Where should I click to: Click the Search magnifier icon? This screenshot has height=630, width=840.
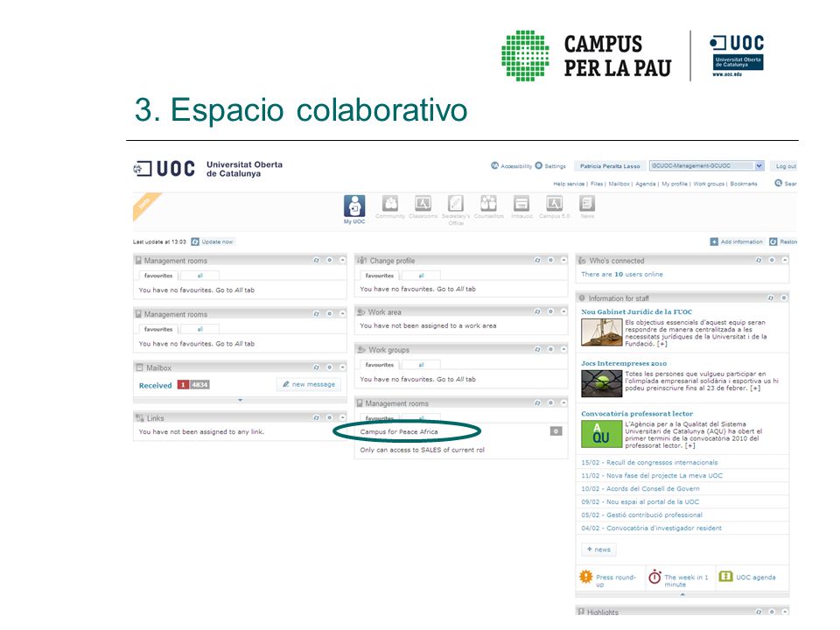pyautogui.click(x=779, y=183)
